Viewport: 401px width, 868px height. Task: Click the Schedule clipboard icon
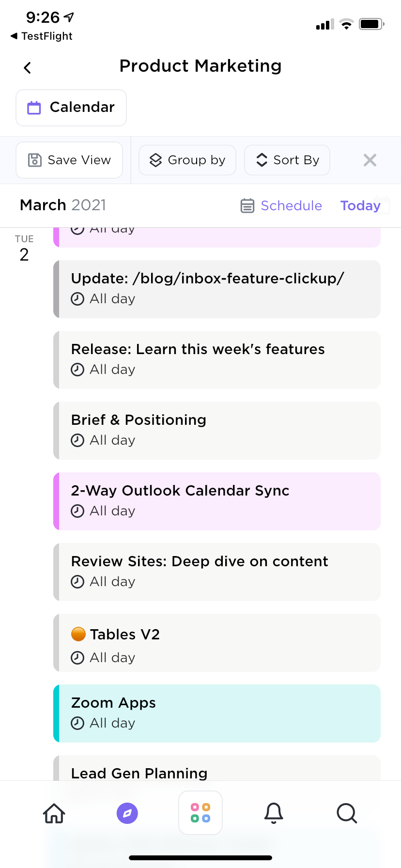point(247,205)
